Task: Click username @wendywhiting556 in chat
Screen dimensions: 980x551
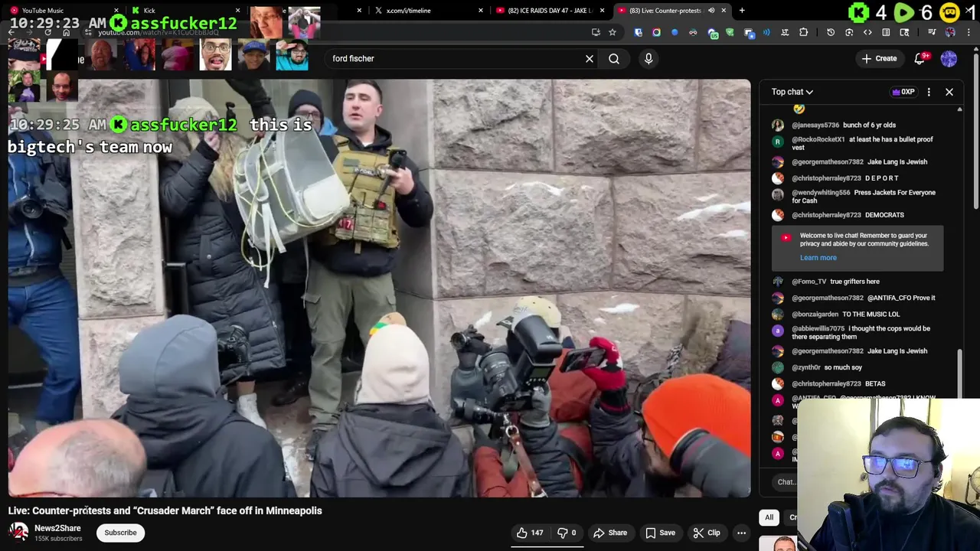Action: tap(821, 193)
